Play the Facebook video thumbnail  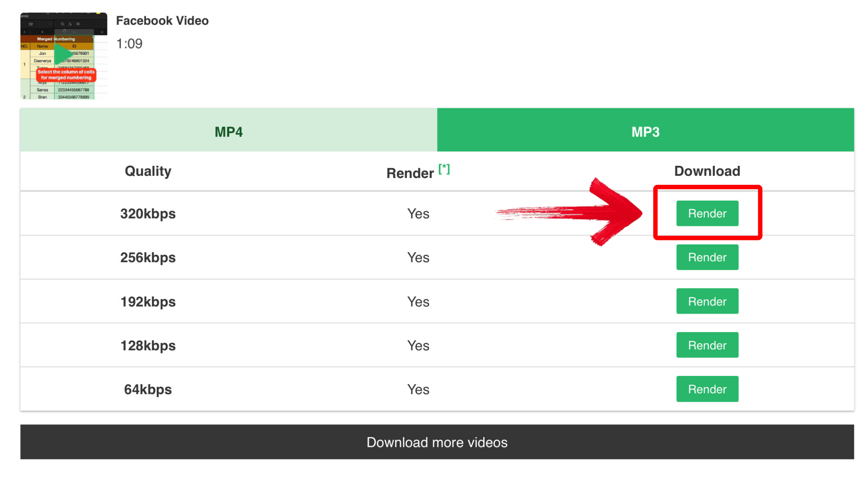click(x=64, y=56)
